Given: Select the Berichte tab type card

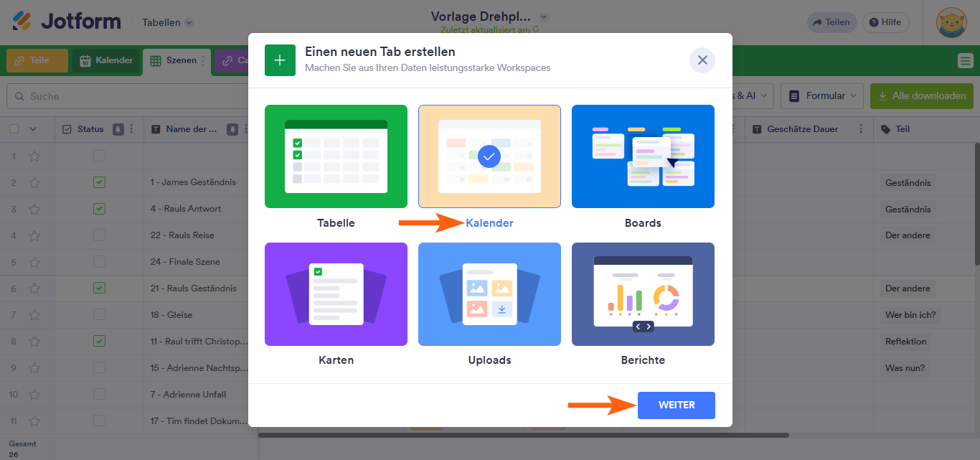Looking at the screenshot, I should 643,294.
